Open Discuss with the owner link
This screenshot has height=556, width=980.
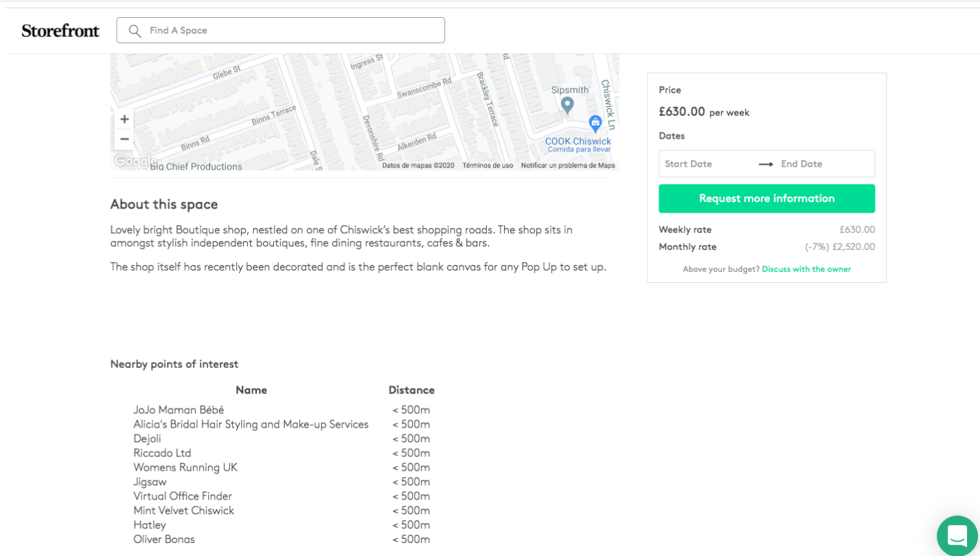point(806,269)
